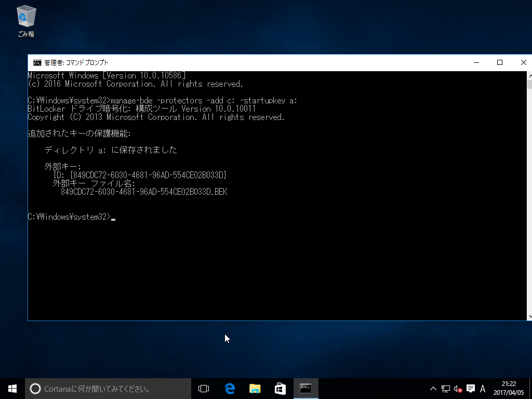Viewport: 532px width, 399px height.
Task: Open File Explorer from the taskbar
Action: coord(255,389)
